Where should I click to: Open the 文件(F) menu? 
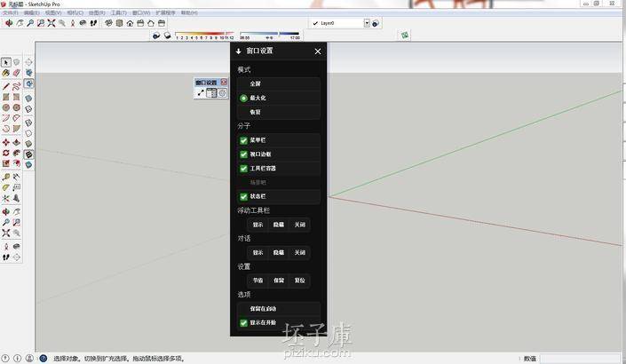(x=10, y=12)
